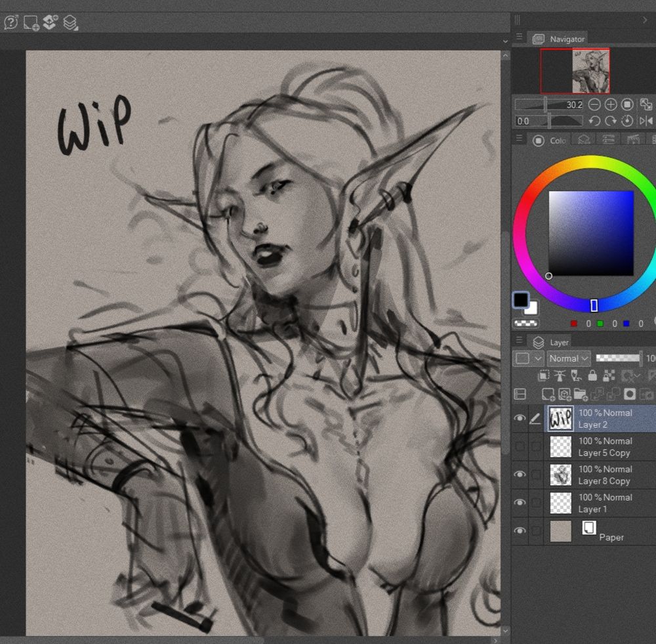
Task: Toggle the selection box of Layer 8 Copy
Action: click(x=536, y=475)
